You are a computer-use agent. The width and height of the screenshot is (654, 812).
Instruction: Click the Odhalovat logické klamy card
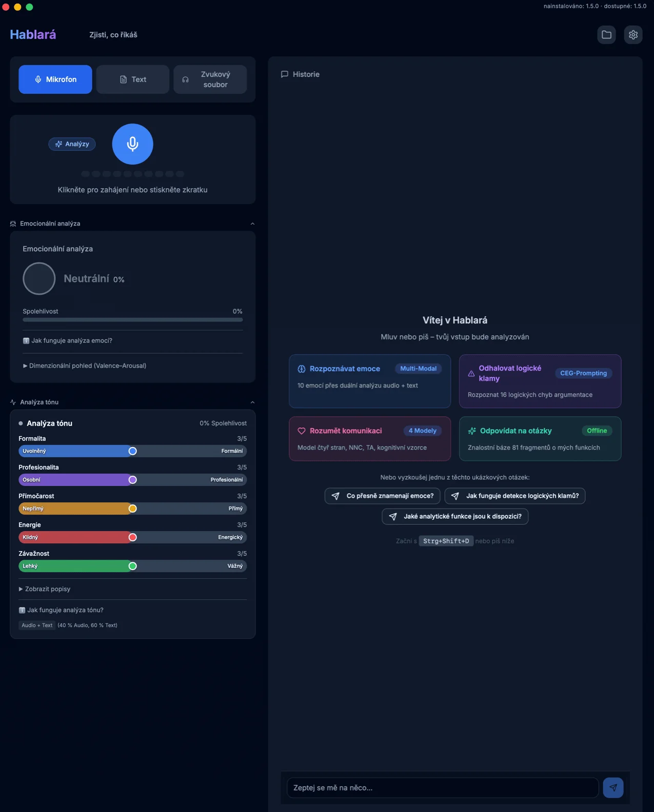pos(540,381)
